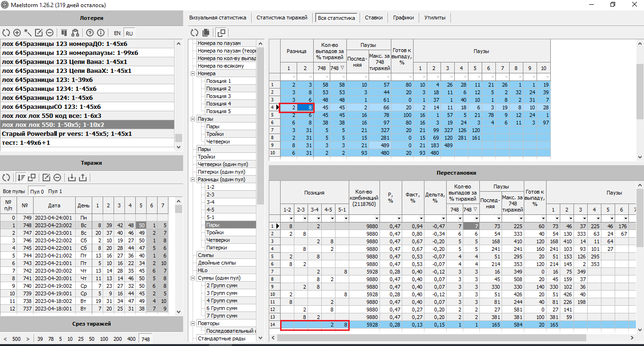The height and width of the screenshot is (346, 644).
Task: Select draw number 747 row
Action: tap(88, 233)
